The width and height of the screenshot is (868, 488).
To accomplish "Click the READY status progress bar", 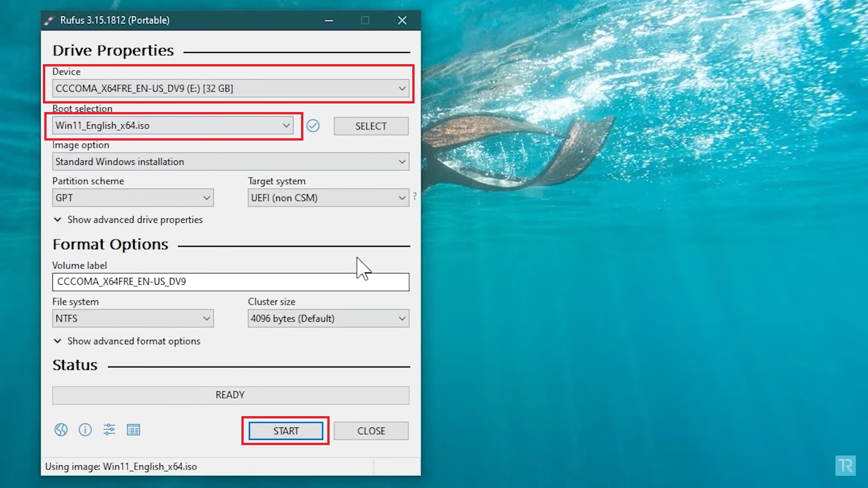I will (x=231, y=394).
